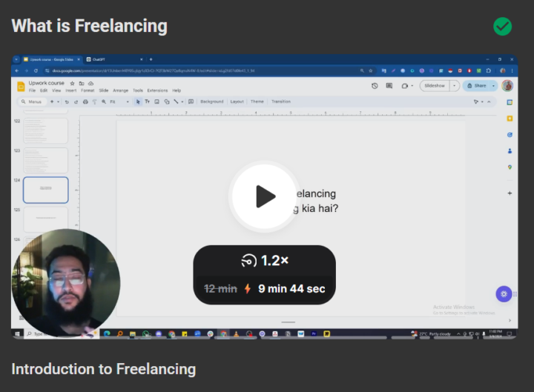Viewport: 534px width, 392px height.
Task: Open the Windows Start menu
Action: pyautogui.click(x=17, y=333)
